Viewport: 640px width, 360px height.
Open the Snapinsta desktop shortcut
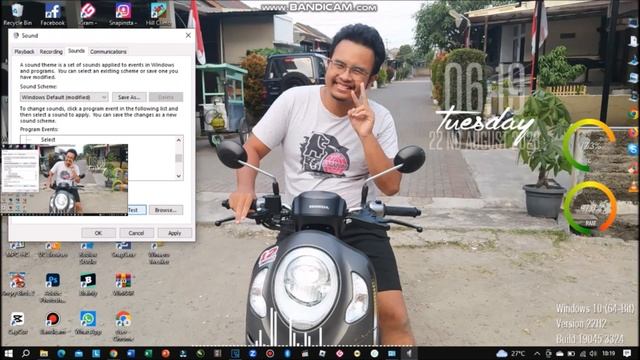coord(123,14)
